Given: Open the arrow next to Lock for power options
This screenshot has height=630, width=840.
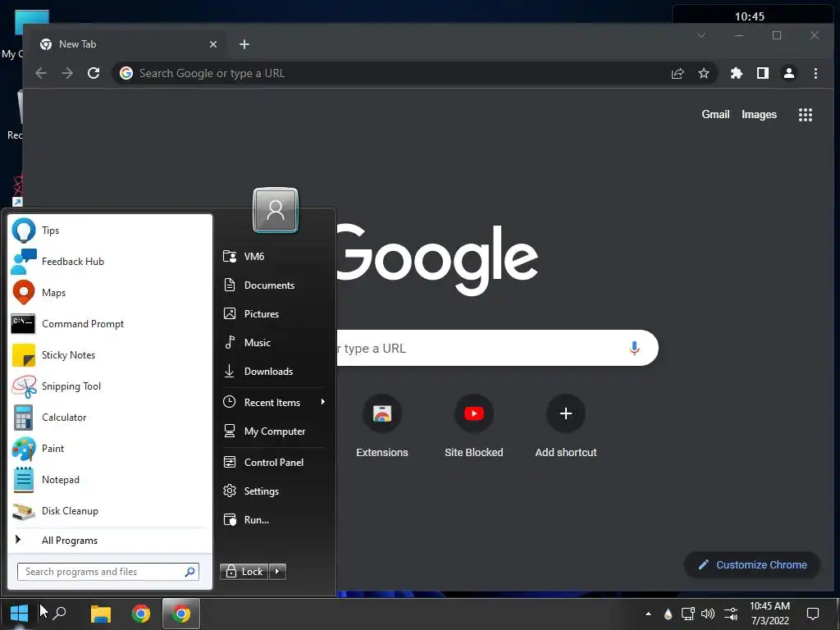Looking at the screenshot, I should (x=277, y=572).
